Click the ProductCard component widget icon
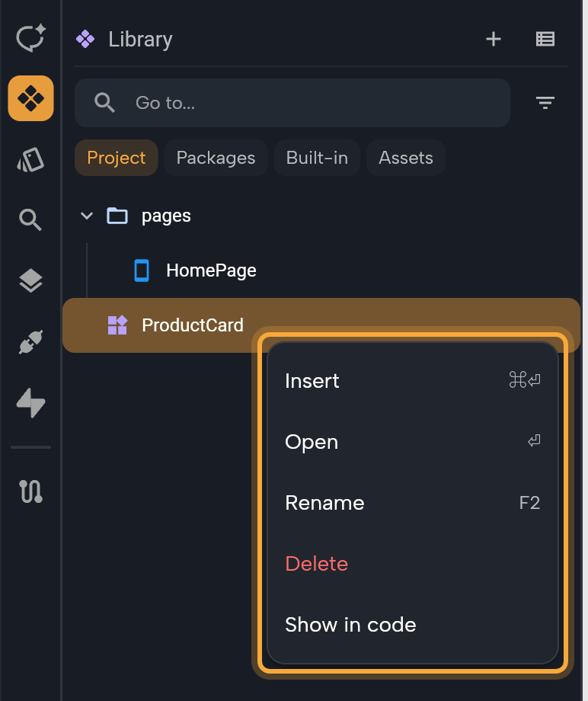 tap(117, 325)
